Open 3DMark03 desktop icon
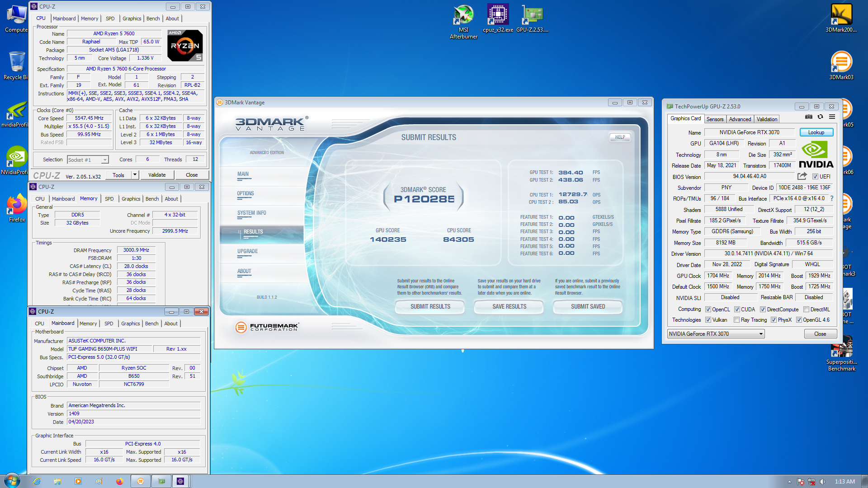This screenshot has height=488, width=868. tap(841, 66)
